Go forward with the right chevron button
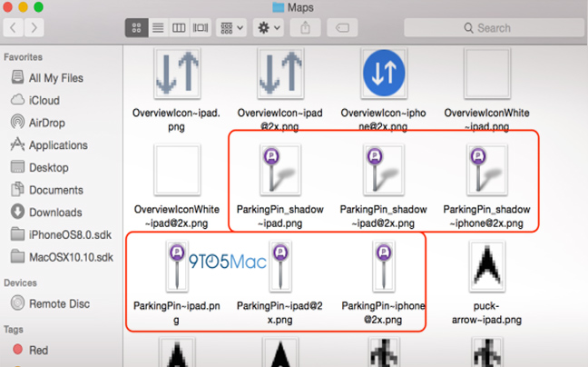588x367 pixels. point(34,28)
